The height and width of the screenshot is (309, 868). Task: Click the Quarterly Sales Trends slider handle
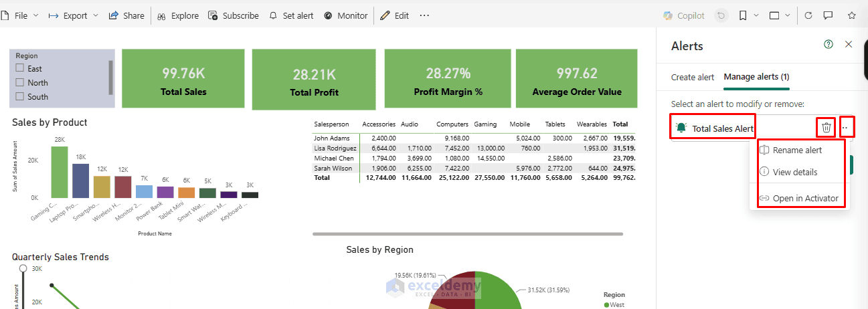click(23, 269)
